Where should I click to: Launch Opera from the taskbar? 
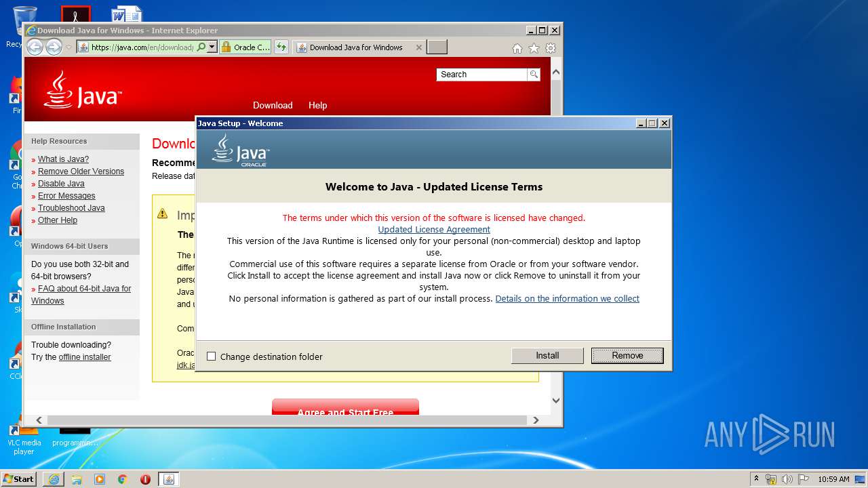145,479
